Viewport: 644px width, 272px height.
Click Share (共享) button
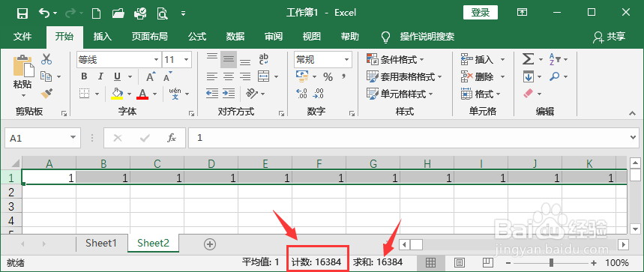click(610, 37)
